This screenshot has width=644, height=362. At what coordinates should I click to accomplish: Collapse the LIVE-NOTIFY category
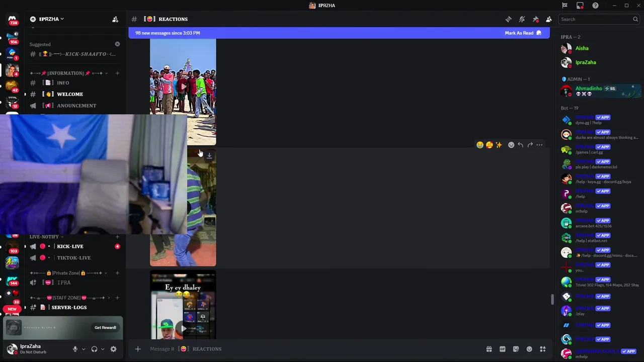tap(46, 237)
